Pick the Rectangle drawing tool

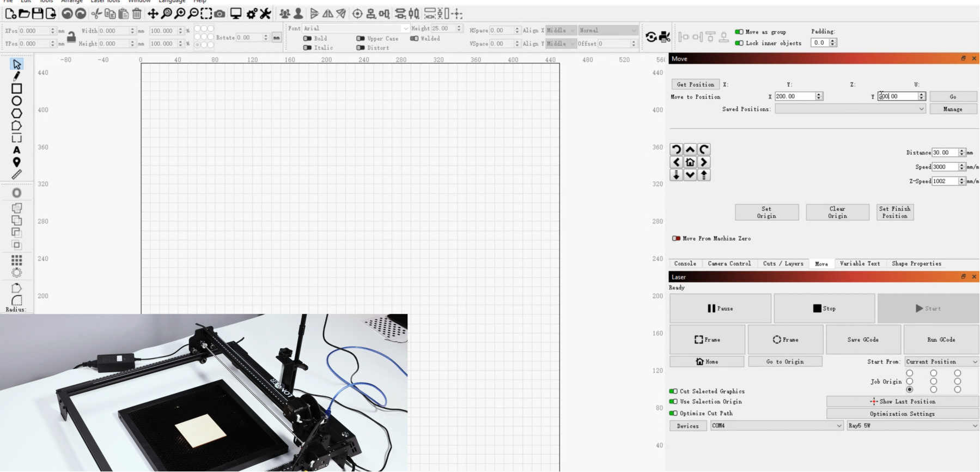(x=16, y=88)
